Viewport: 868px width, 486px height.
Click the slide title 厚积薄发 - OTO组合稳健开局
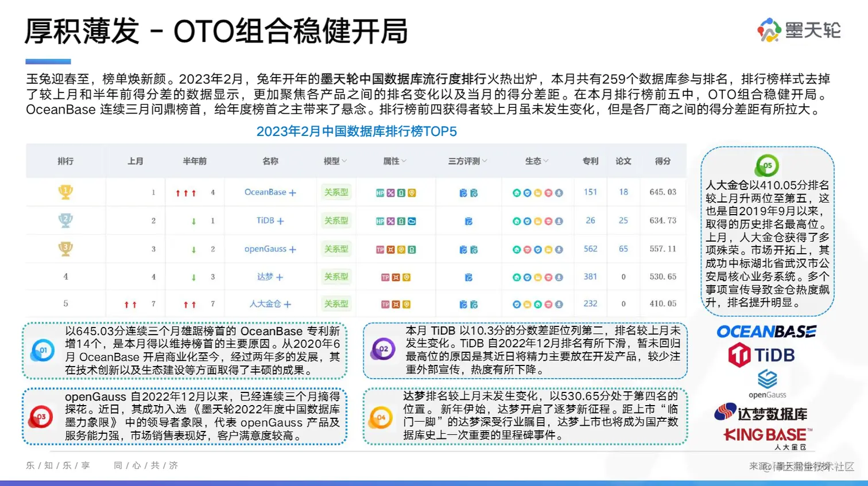(x=216, y=31)
